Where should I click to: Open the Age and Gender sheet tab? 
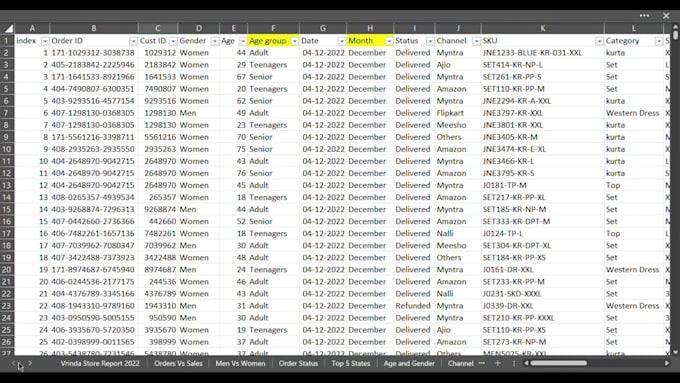409,363
